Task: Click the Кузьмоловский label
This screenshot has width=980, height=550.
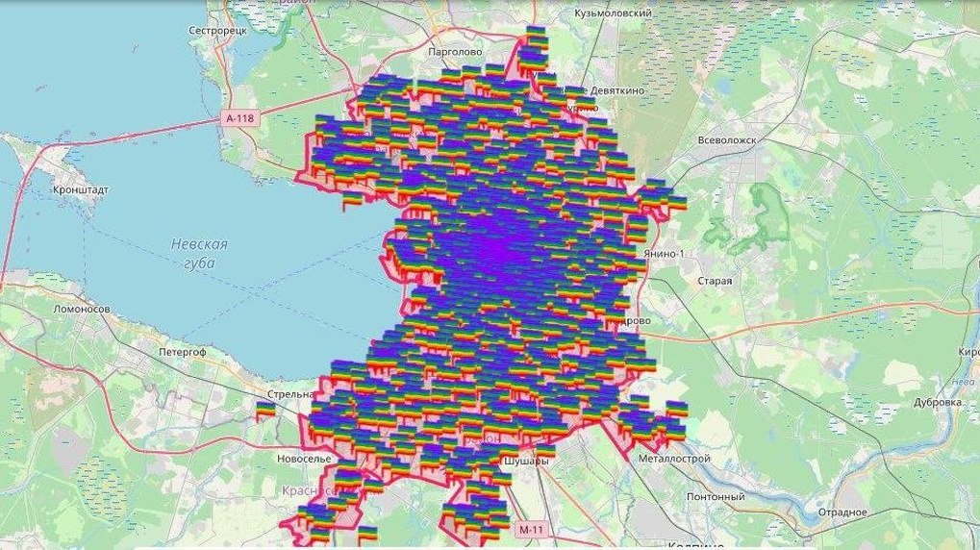Action: click(x=614, y=13)
